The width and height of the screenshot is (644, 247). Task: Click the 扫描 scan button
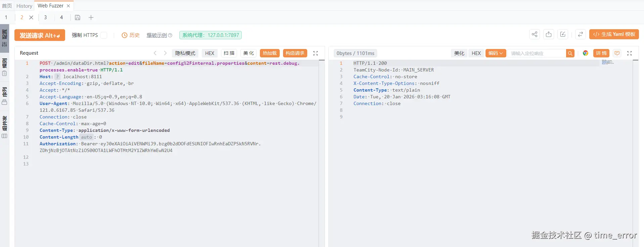(x=229, y=53)
